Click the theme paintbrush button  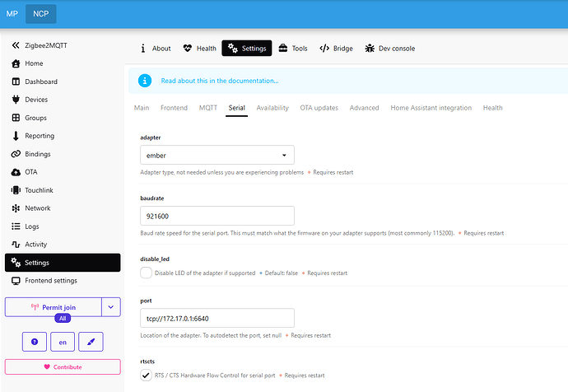91,342
